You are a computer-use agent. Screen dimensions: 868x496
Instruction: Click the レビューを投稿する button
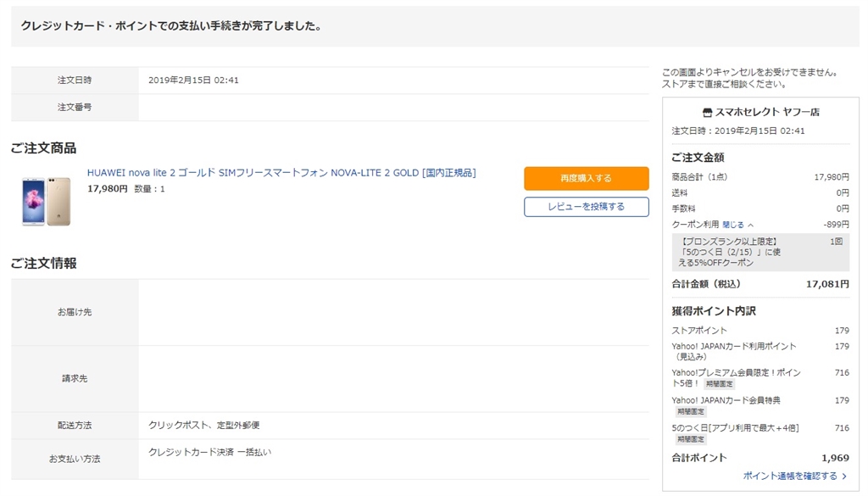[586, 207]
